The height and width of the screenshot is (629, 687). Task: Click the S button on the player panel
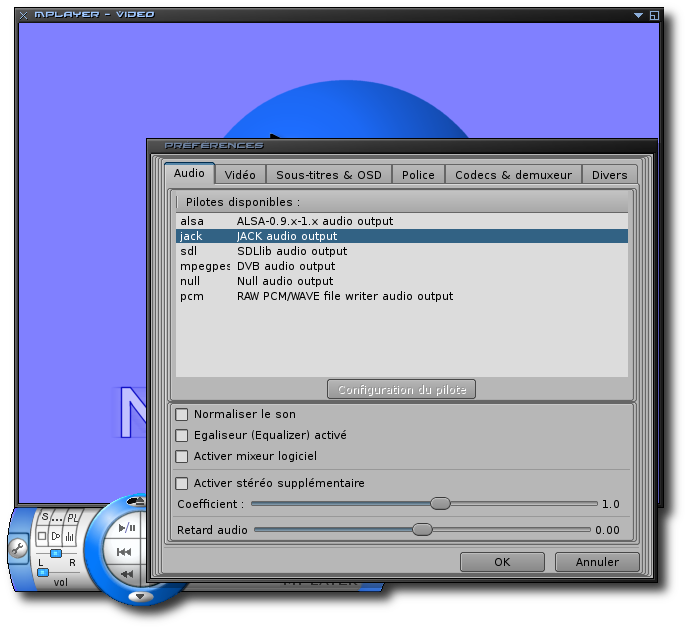tap(45, 517)
